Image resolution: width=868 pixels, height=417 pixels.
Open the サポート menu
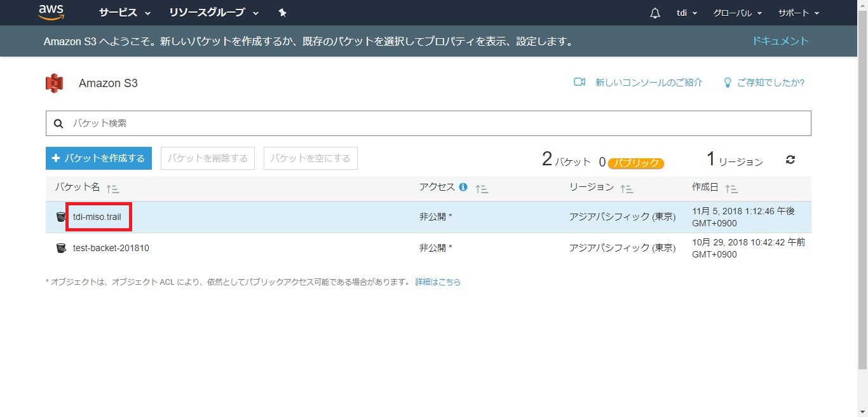pos(798,13)
